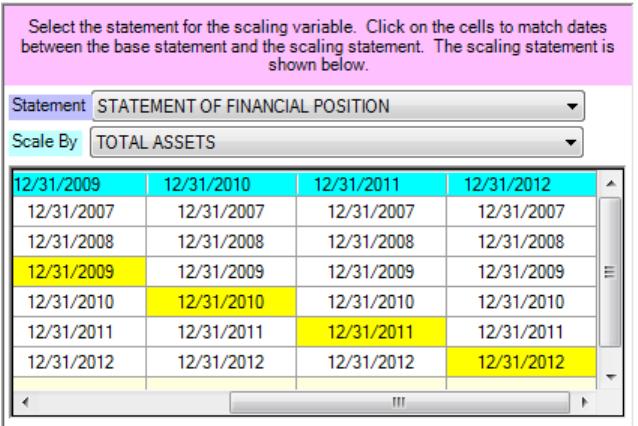This screenshot has width=638, height=426.
Task: Click the highlighted 12/31/2011 yellow cell
Action: pos(371,332)
